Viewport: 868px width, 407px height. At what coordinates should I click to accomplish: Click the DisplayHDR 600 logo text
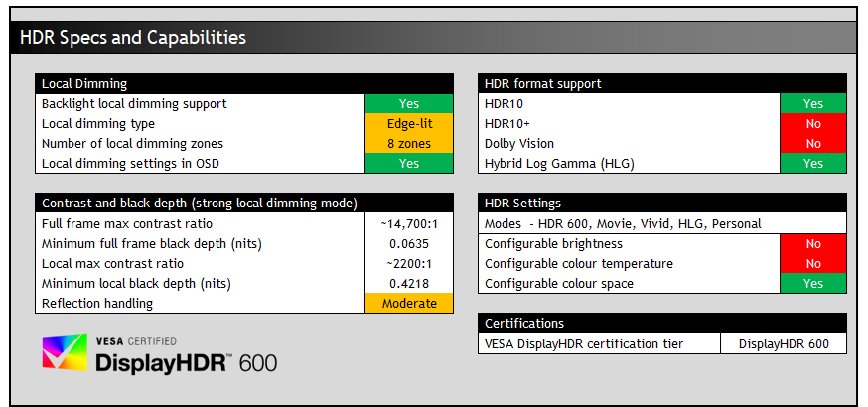pyautogui.click(x=186, y=362)
